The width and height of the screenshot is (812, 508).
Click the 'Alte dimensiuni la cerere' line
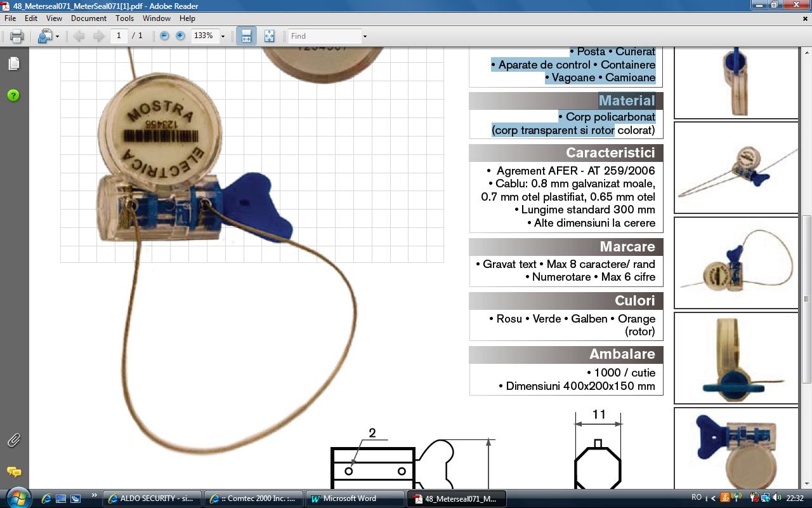(x=591, y=223)
